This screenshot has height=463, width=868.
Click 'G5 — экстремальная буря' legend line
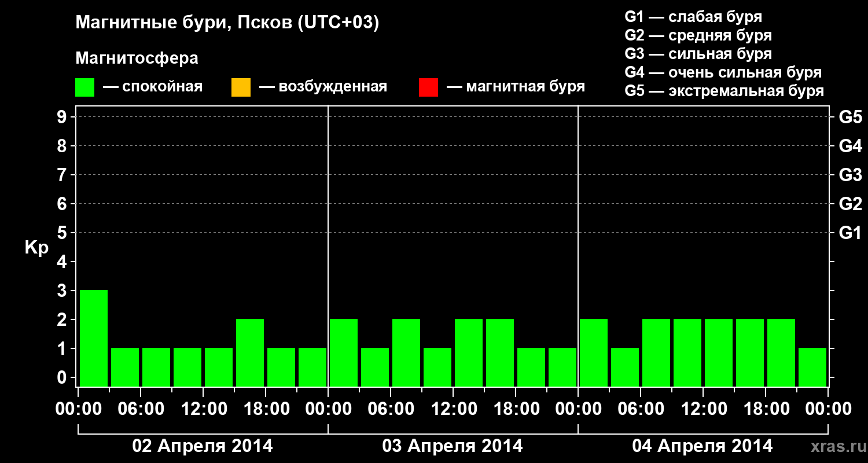tap(724, 91)
